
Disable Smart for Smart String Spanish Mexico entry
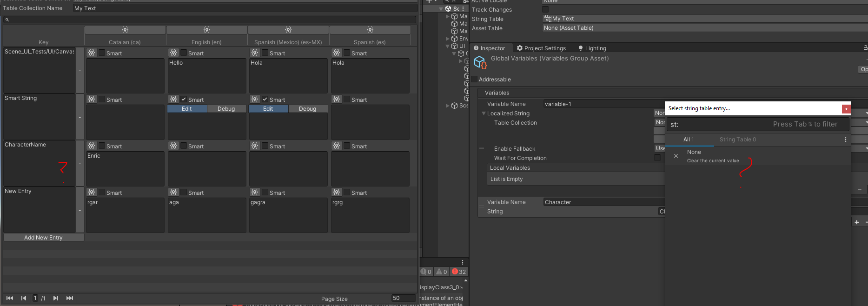265,100
